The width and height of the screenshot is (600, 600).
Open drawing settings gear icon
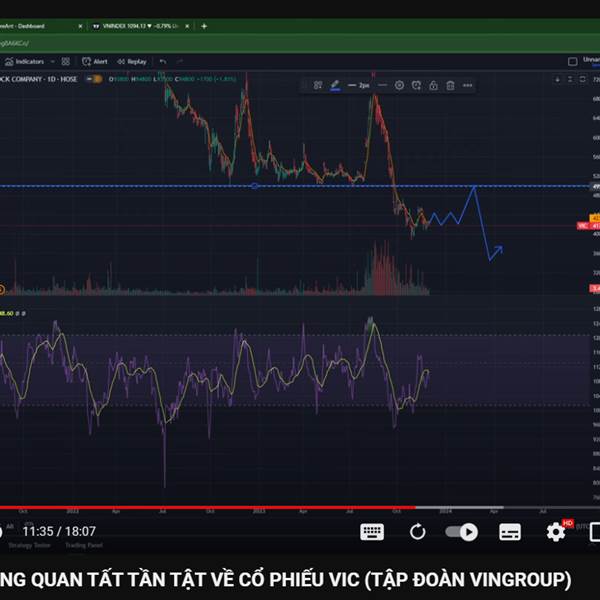tap(399, 85)
